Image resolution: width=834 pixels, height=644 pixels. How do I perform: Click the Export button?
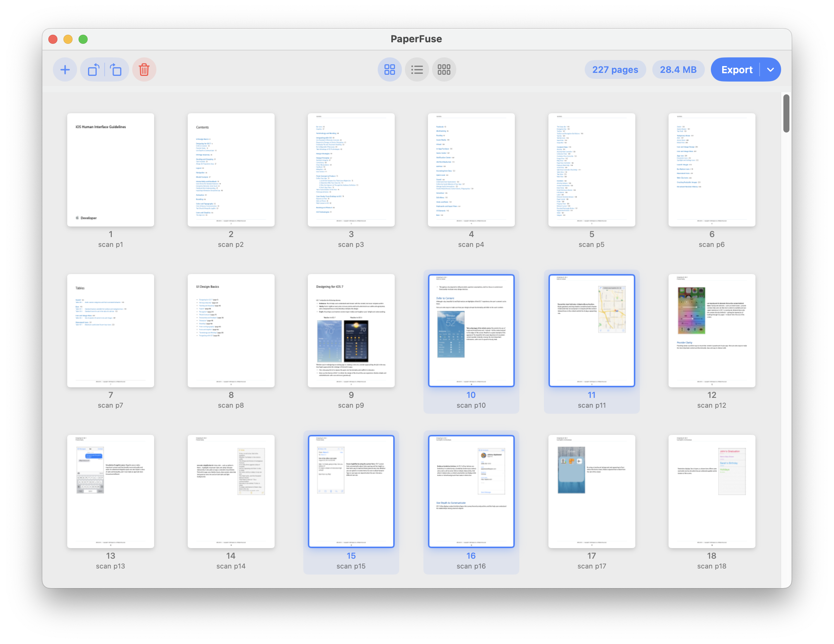[x=737, y=69]
